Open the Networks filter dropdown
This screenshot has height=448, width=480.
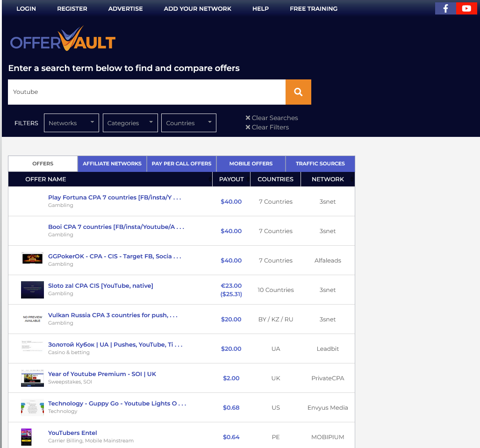coord(72,123)
